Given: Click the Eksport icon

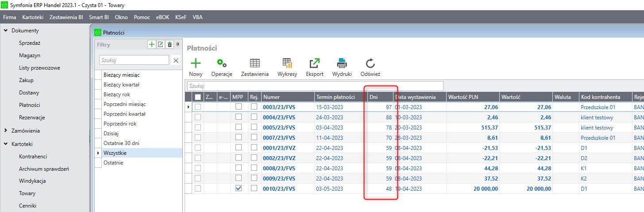Looking at the screenshot, I should pyautogui.click(x=315, y=63).
